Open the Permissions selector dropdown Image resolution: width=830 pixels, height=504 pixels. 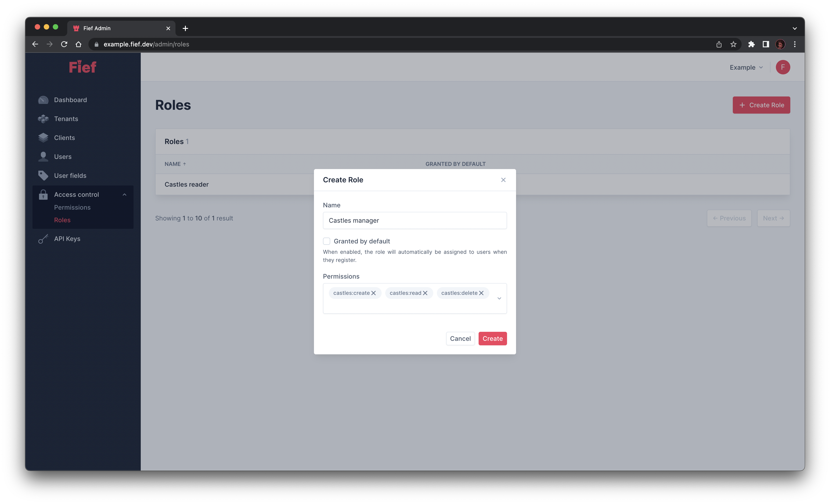click(x=499, y=298)
